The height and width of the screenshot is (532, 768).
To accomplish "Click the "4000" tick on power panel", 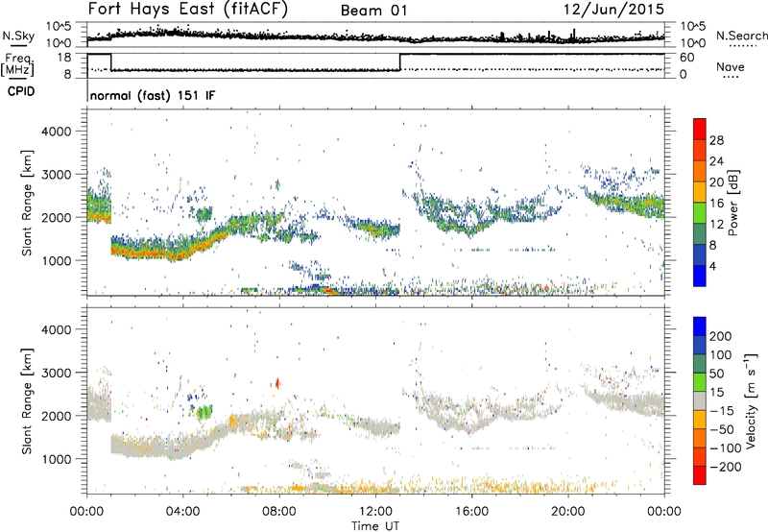I will [x=57, y=132].
